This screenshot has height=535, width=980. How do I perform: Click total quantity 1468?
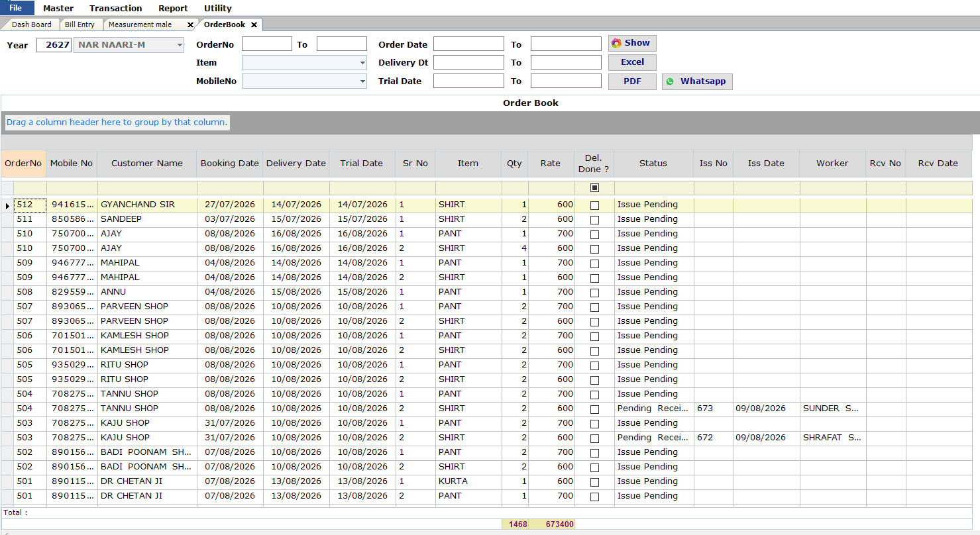pyautogui.click(x=515, y=524)
